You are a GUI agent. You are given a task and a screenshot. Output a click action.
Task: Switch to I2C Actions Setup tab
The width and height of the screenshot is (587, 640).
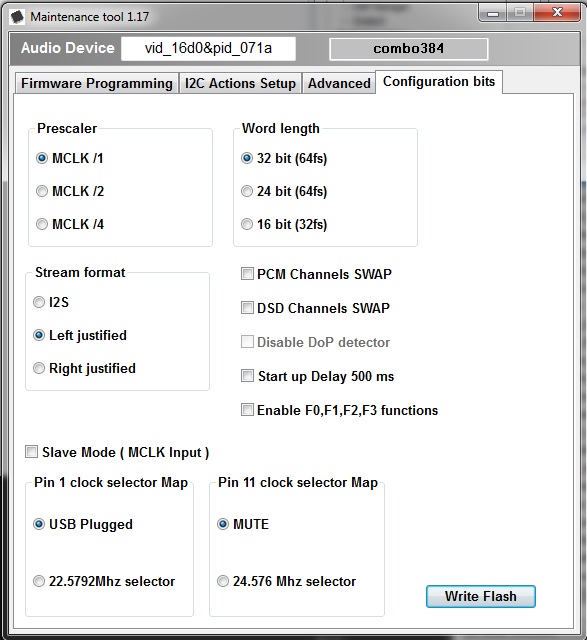pyautogui.click(x=240, y=83)
